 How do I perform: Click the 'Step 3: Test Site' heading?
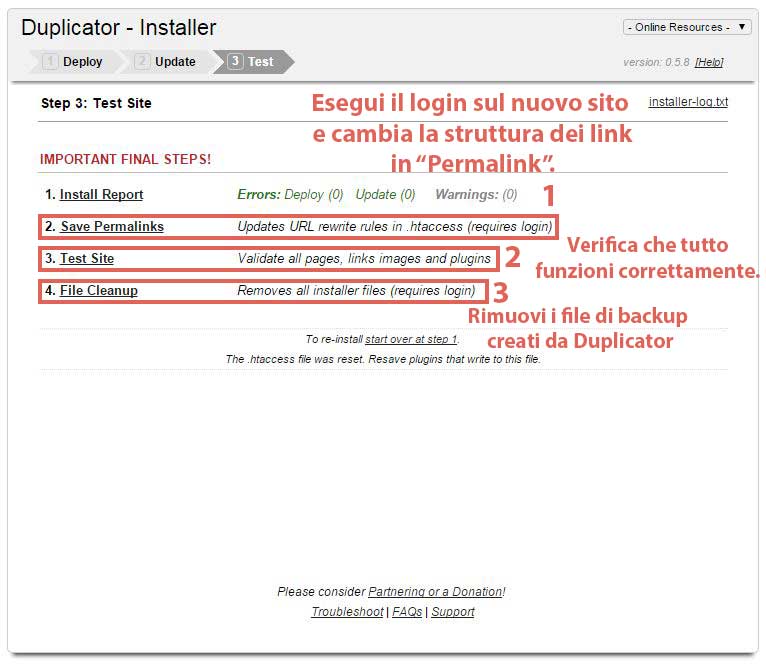pos(96,103)
